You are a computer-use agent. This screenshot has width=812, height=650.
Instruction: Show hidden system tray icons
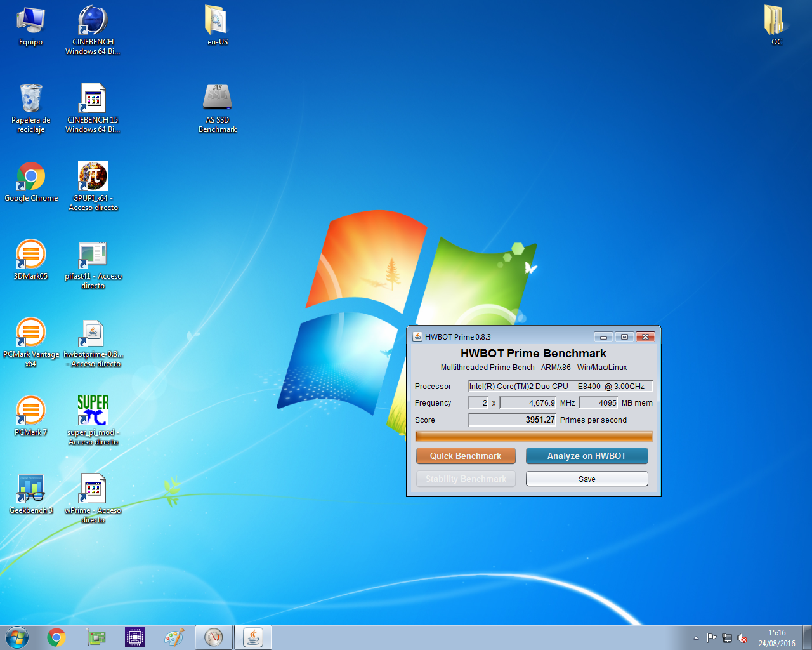[x=696, y=638]
